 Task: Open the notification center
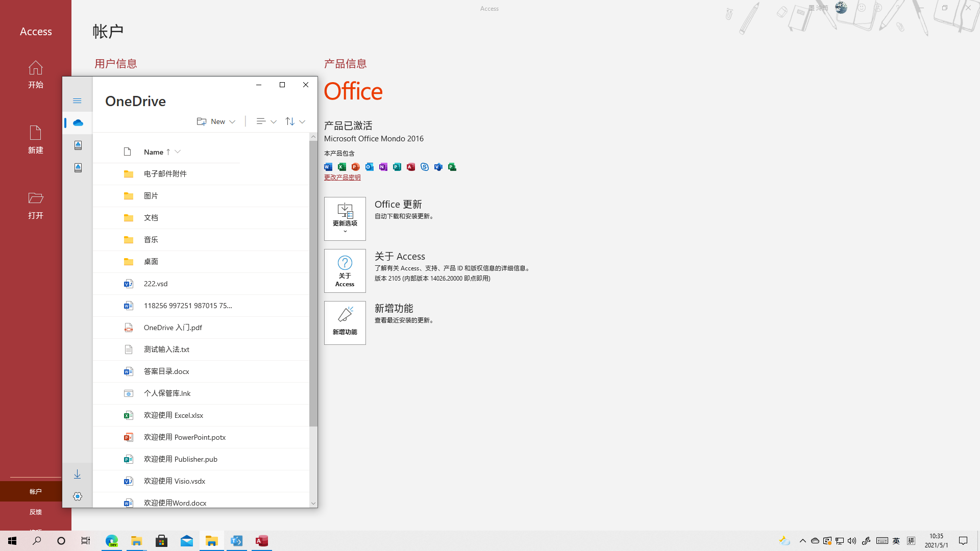click(x=963, y=541)
